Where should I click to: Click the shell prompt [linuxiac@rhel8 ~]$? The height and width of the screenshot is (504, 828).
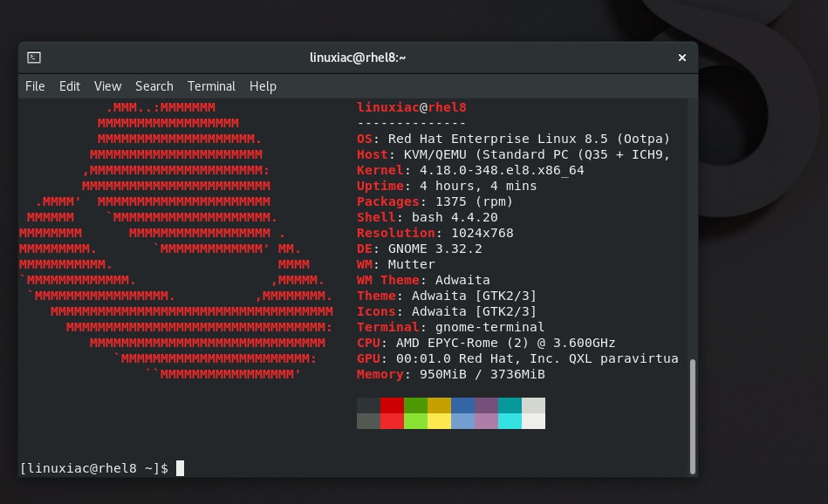pyautogui.click(x=94, y=468)
